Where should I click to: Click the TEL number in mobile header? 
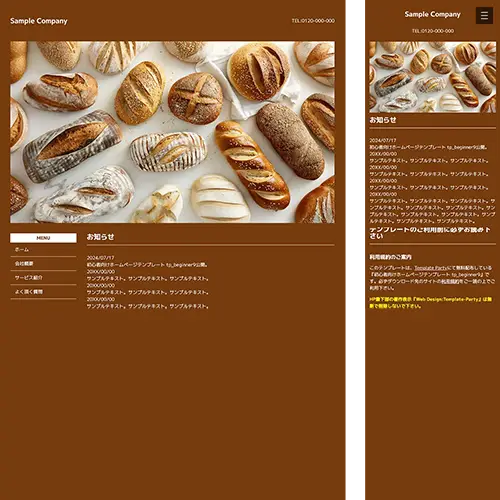tap(433, 31)
